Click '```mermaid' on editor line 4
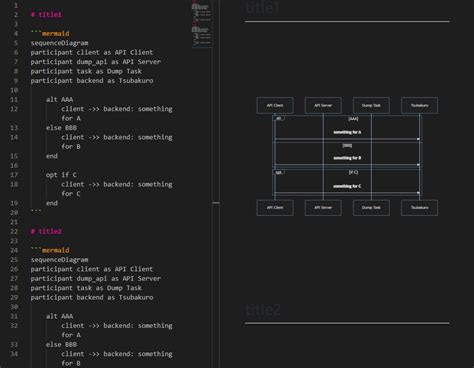This screenshot has height=368, width=474. [50, 33]
